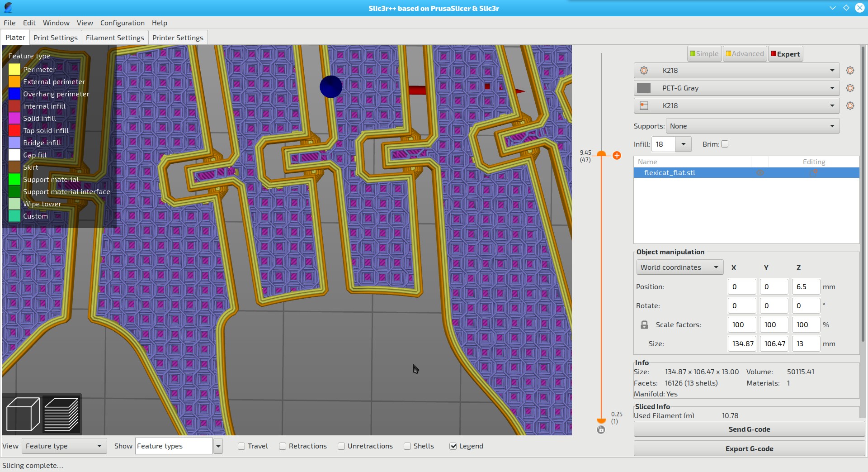The width and height of the screenshot is (868, 472).
Task: Select the layers preview view icon
Action: (x=62, y=414)
